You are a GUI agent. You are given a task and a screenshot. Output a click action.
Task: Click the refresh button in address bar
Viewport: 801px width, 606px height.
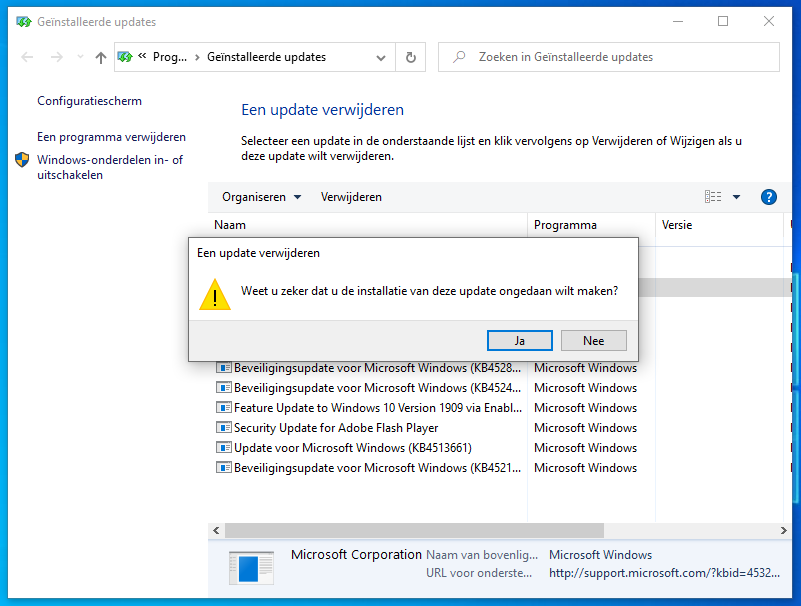pyautogui.click(x=410, y=57)
